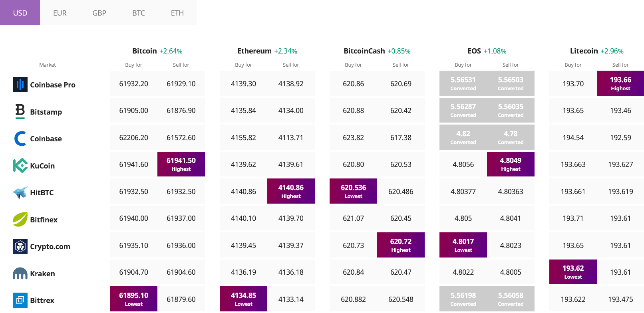Click Bittrex EOS converted sell price 5.56058
The width and height of the screenshot is (644, 313).
point(511,299)
